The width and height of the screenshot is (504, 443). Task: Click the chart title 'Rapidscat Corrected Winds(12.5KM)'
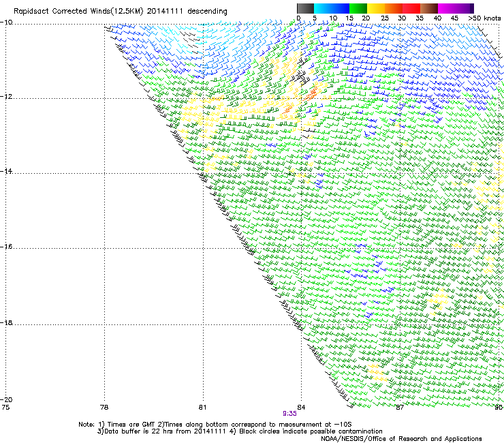(78, 12)
